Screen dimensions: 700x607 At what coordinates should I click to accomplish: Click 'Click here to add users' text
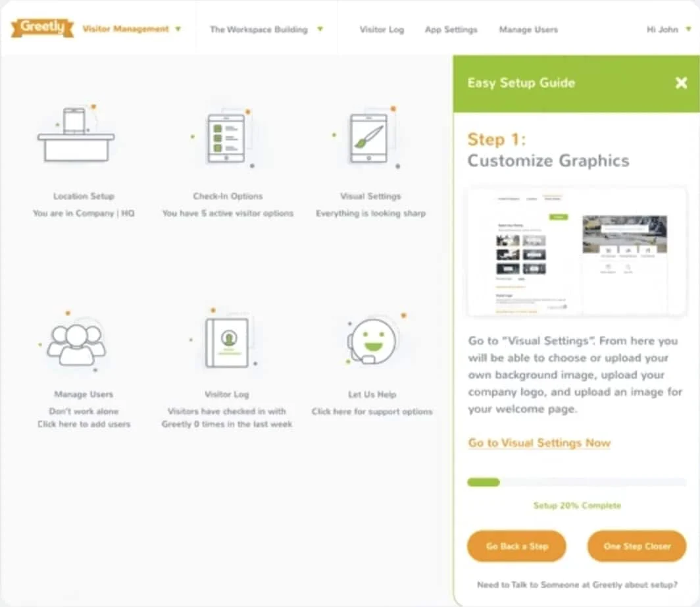(x=84, y=424)
